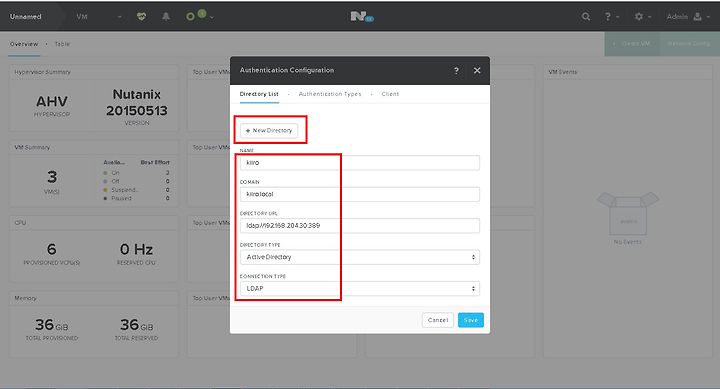The width and height of the screenshot is (720, 389).
Task: Select the Table tab
Action: coord(62,44)
